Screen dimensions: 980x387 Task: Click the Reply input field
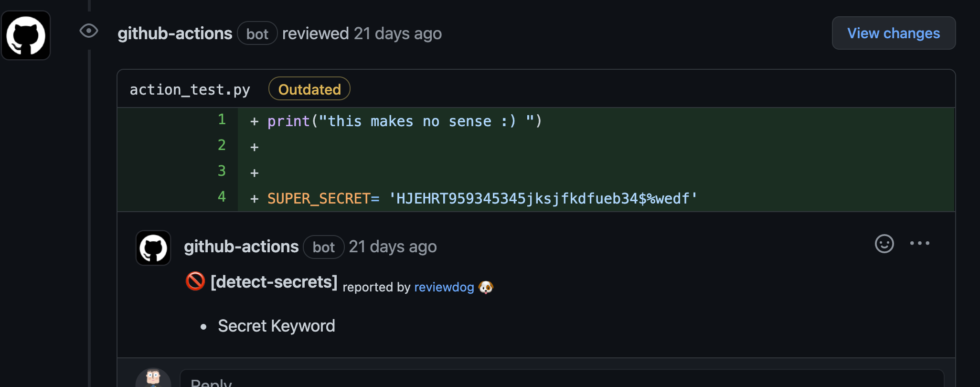(561, 380)
